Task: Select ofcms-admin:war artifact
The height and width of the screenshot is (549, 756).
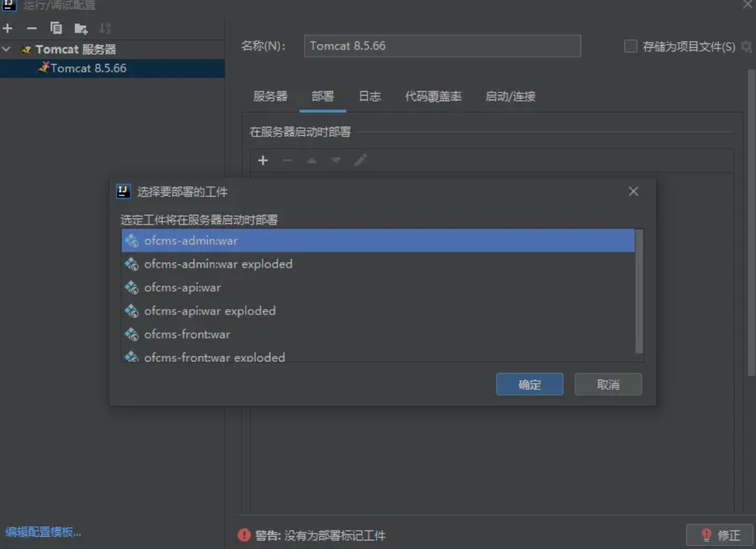Action: (378, 241)
